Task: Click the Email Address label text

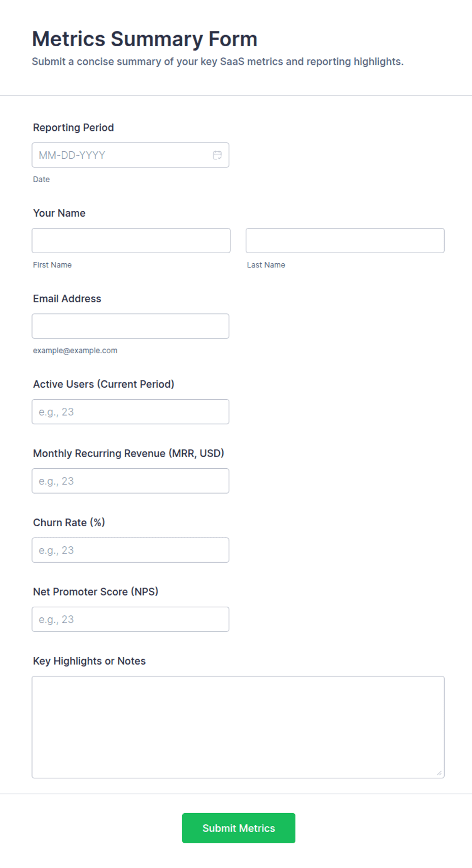Action: (x=67, y=299)
